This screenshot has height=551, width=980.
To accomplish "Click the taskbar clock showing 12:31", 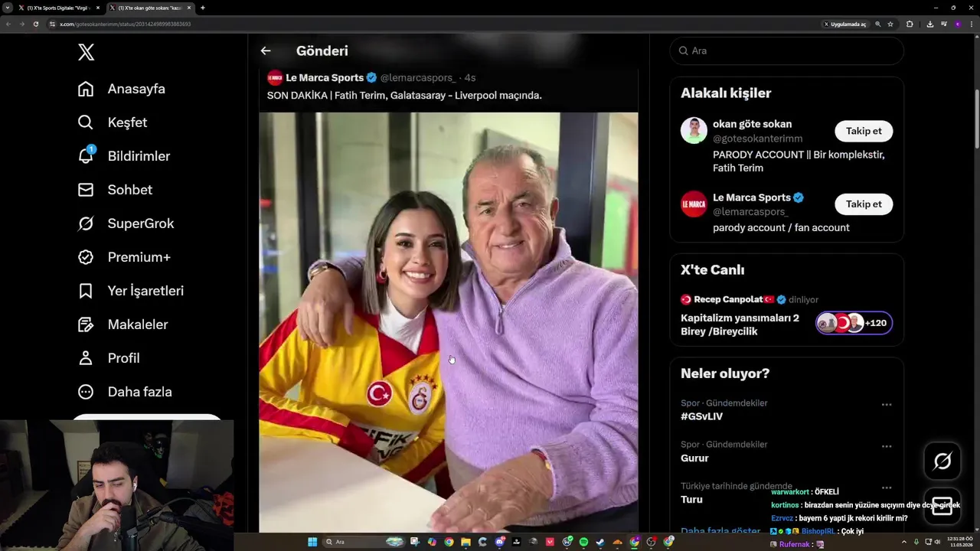I will pyautogui.click(x=960, y=542).
